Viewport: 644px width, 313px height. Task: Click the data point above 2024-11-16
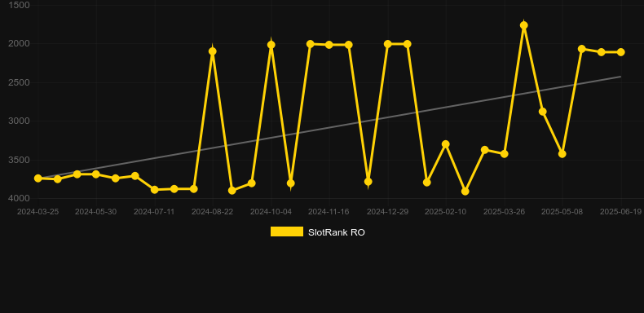329,45
